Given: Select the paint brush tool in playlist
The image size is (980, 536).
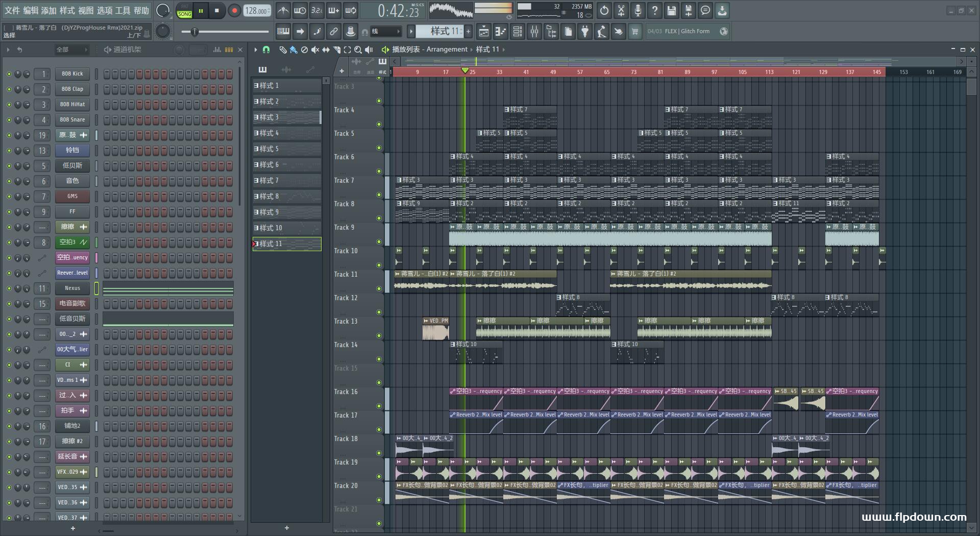Looking at the screenshot, I should [293, 50].
